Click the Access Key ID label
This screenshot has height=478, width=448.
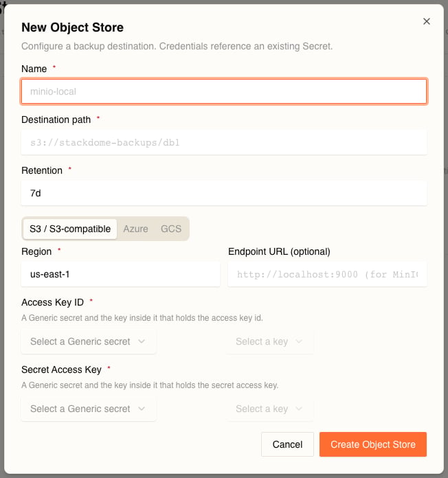[x=52, y=302]
